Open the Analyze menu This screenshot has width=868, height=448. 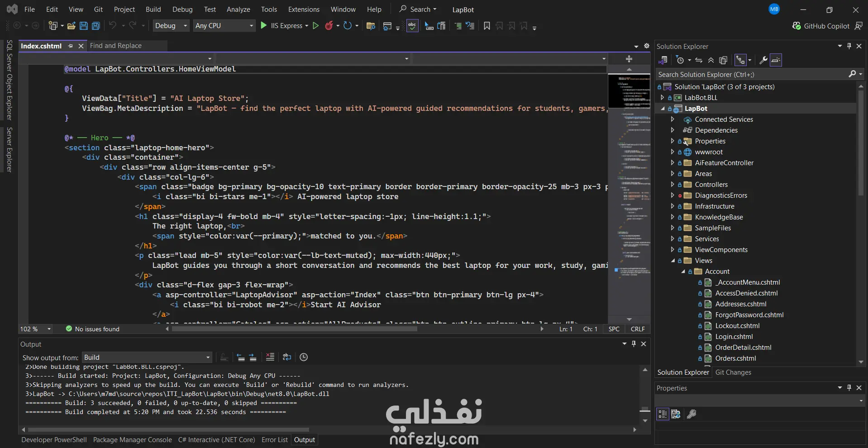pos(238,9)
